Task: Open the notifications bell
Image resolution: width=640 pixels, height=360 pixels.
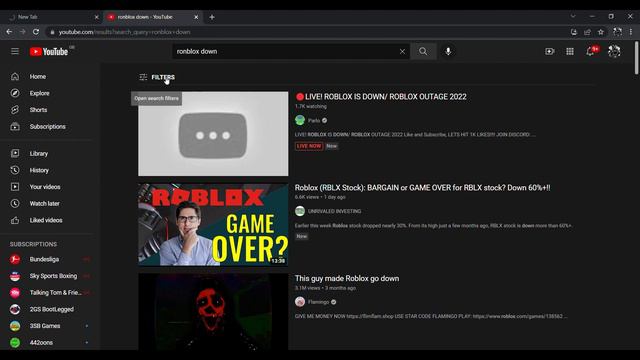Action: coord(591,51)
